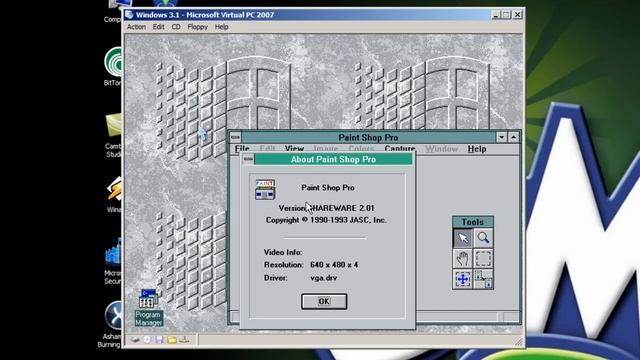Select the blue four-arrow move tool
640x360 pixels.
[x=463, y=279]
